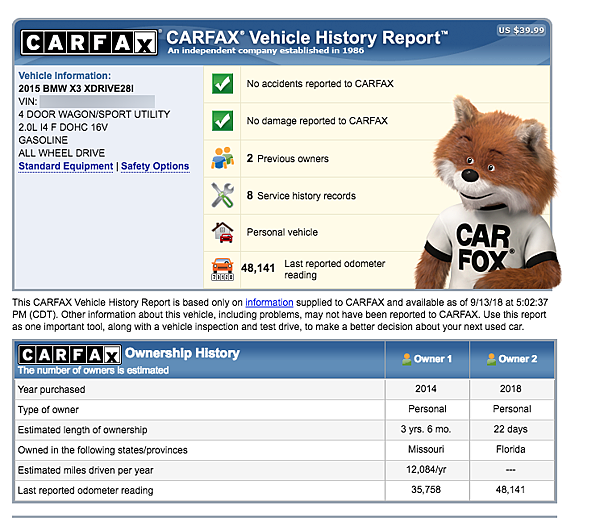Click the US $39.99 price badge
This screenshot has width=600, height=518.
tap(521, 30)
